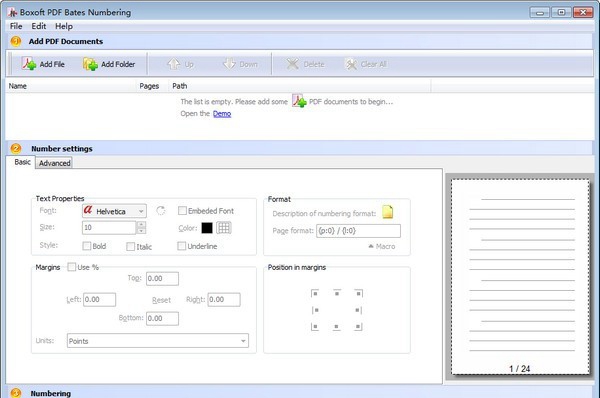The width and height of the screenshot is (600, 398).
Task: Select the top-center margin position
Action: pos(337,293)
